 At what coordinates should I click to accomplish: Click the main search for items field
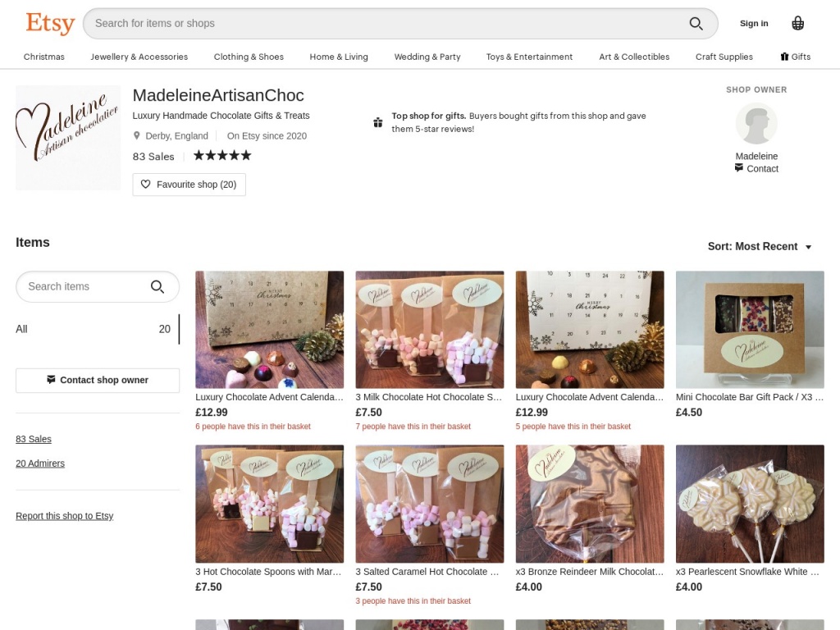386,24
